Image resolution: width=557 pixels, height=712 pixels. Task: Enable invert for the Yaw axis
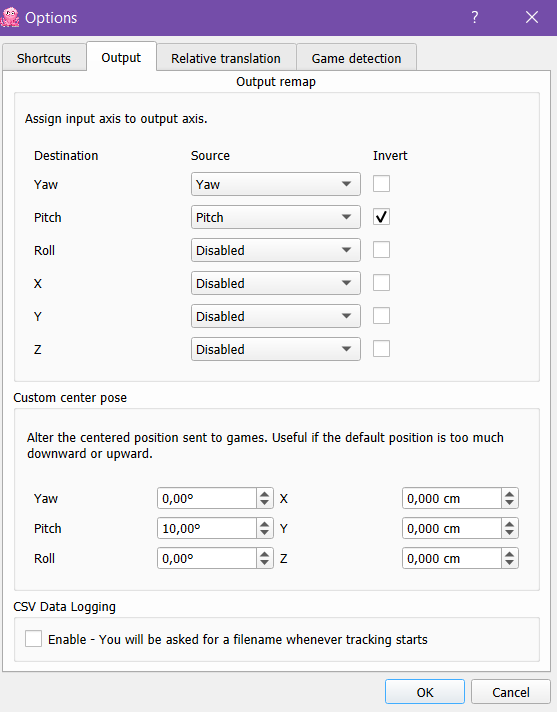[x=381, y=184]
